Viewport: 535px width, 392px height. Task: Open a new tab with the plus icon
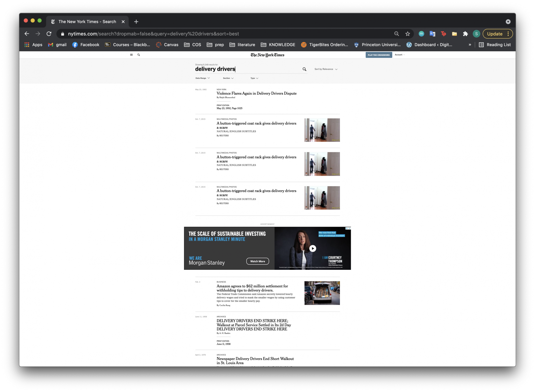[136, 22]
